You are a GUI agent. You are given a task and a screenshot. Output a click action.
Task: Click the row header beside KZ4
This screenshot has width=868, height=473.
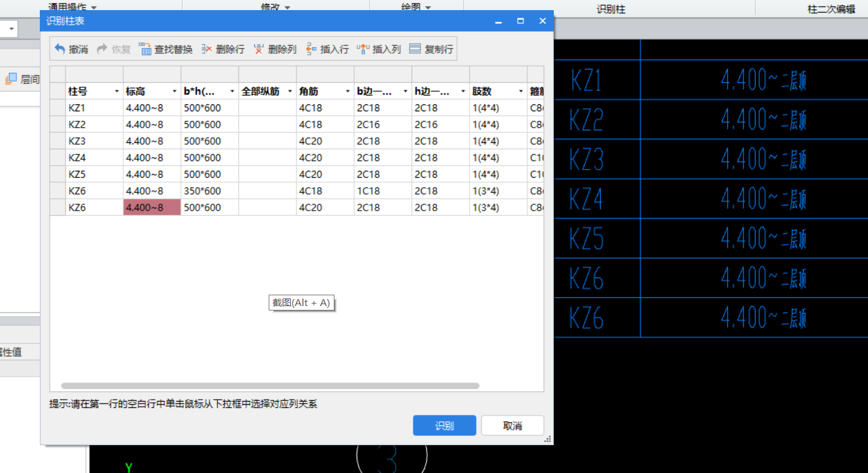tap(58, 157)
